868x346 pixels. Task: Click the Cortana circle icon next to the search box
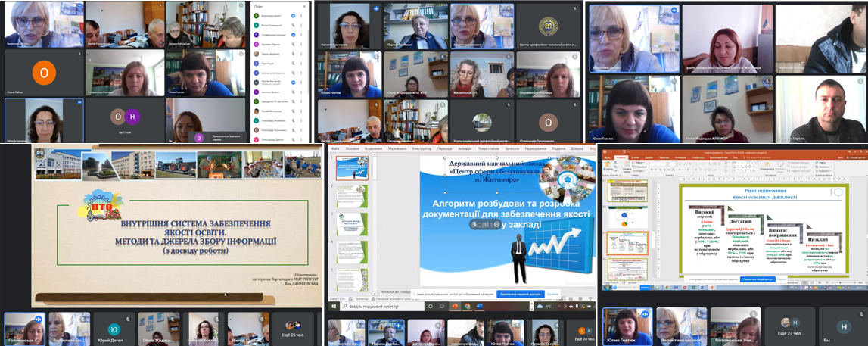[430, 307]
